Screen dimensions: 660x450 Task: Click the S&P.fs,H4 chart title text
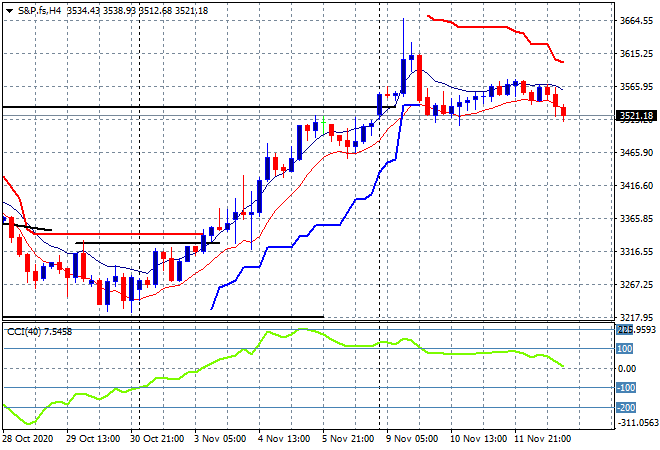coord(40,11)
